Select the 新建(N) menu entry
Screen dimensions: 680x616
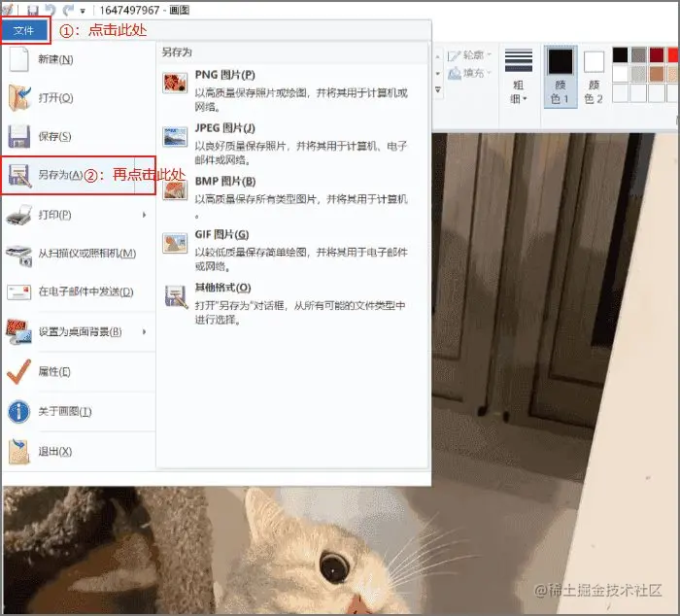pos(78,59)
